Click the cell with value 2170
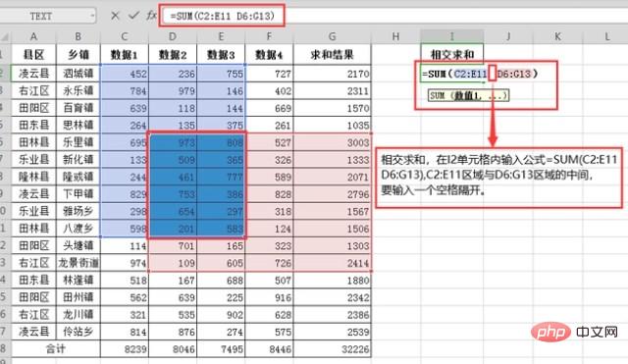Image resolution: width=628 pixels, height=364 pixels. [332, 74]
